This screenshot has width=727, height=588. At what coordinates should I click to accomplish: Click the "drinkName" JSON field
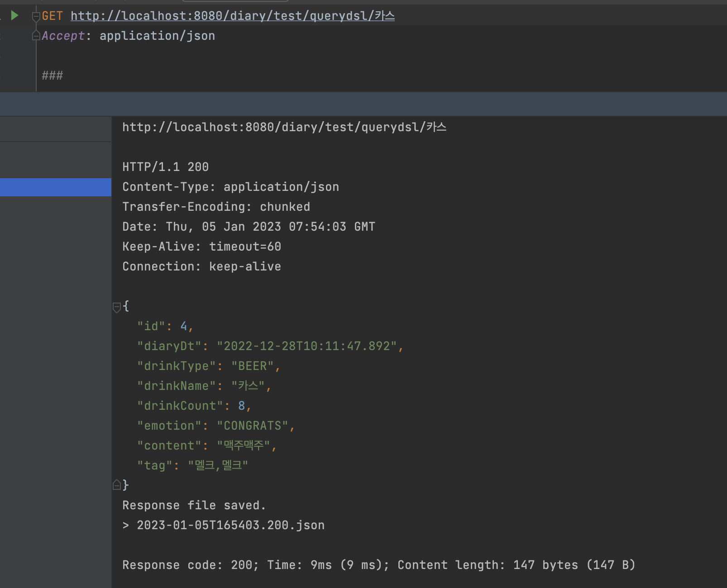tap(204, 386)
